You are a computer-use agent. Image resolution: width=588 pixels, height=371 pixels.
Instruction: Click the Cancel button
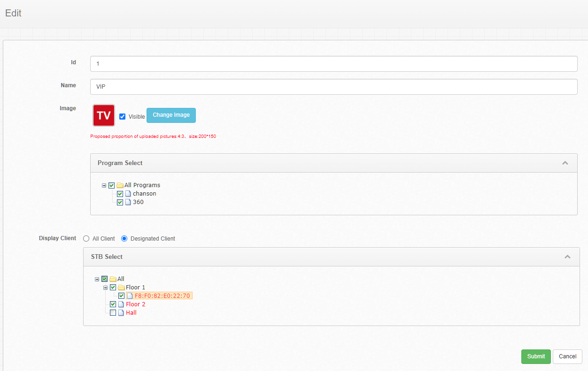(x=567, y=356)
